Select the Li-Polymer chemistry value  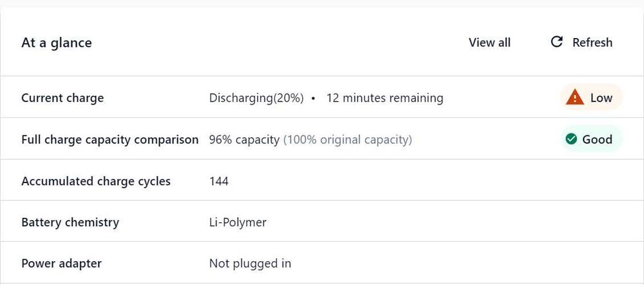(238, 222)
